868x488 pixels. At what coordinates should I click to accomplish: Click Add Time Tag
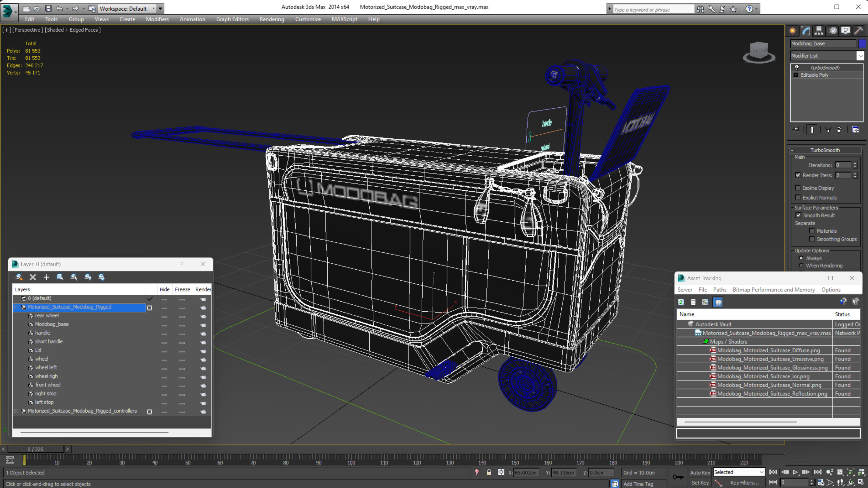638,484
